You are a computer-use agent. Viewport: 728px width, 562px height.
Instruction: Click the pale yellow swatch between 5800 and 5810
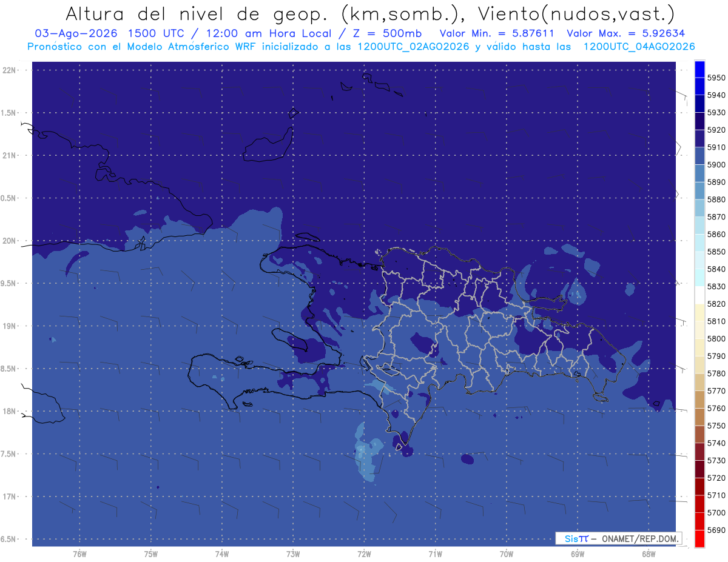699,330
